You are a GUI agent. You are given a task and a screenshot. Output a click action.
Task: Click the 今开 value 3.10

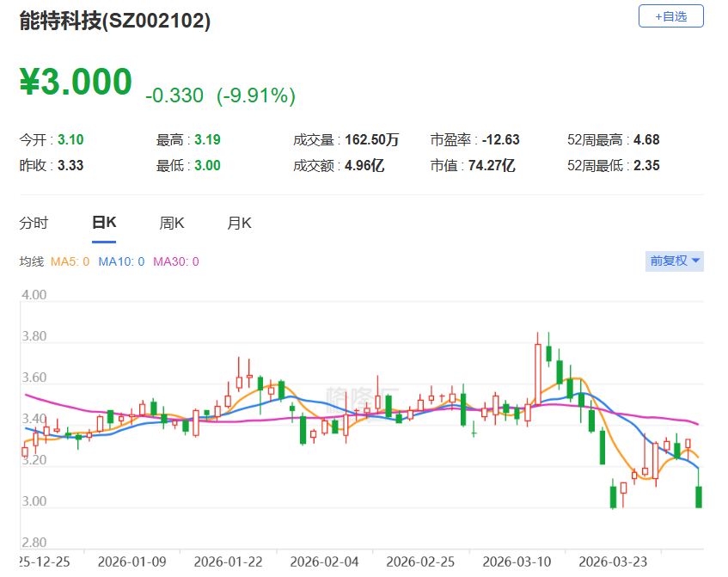(70, 140)
